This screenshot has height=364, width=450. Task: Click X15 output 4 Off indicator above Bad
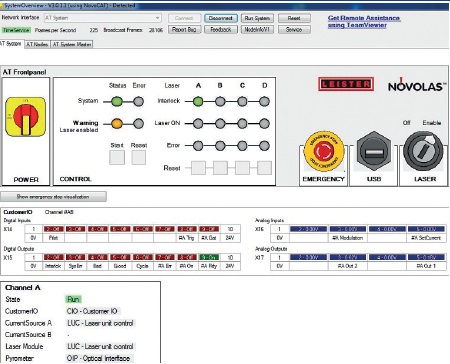(98, 257)
